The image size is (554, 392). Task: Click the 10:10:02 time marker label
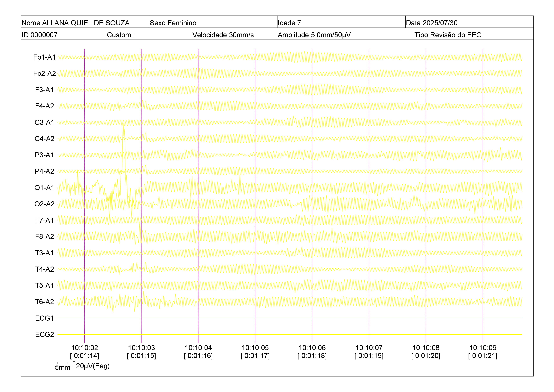click(84, 348)
